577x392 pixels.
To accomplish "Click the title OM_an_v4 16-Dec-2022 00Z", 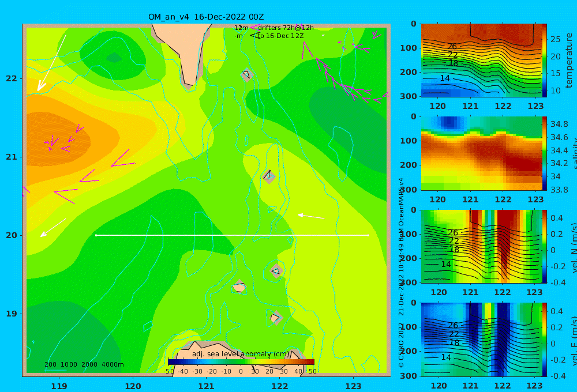I will [206, 17].
